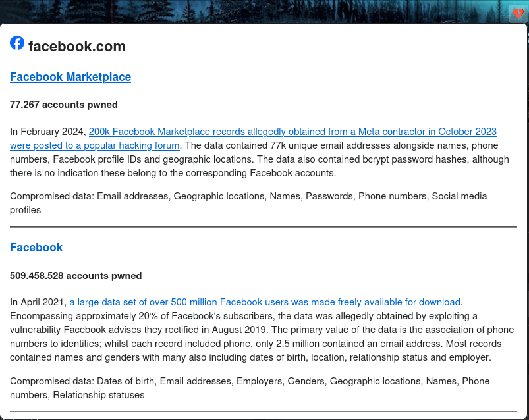This screenshot has width=529, height=420.
Task: Click the 'In February 2024' paragraph start
Action: point(48,132)
